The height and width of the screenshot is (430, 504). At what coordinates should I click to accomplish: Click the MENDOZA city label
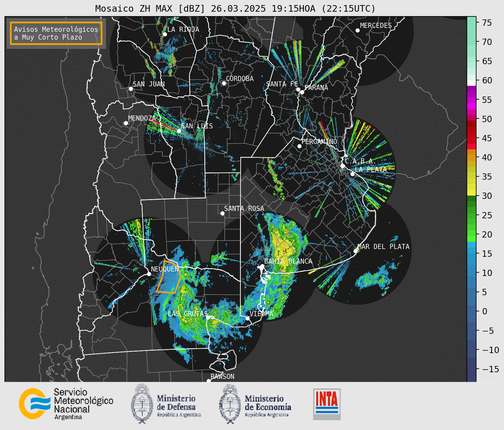click(x=142, y=118)
